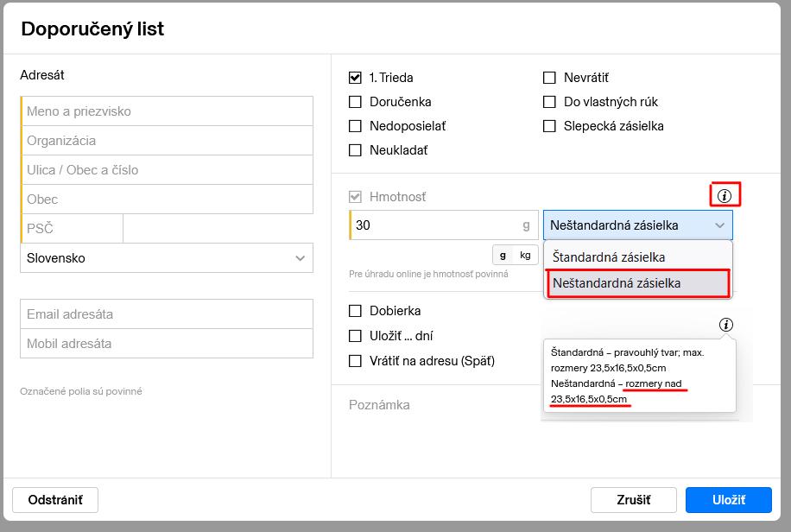Select grams (g) weight unit
Image resolution: width=791 pixels, height=532 pixels.
click(x=503, y=256)
